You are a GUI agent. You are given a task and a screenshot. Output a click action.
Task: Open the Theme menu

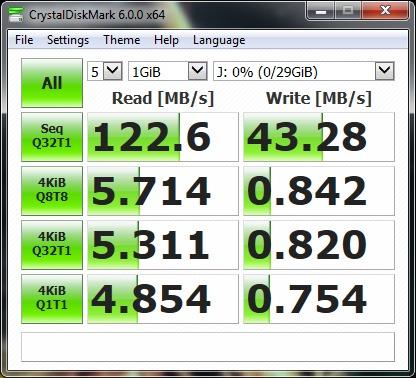(x=122, y=40)
